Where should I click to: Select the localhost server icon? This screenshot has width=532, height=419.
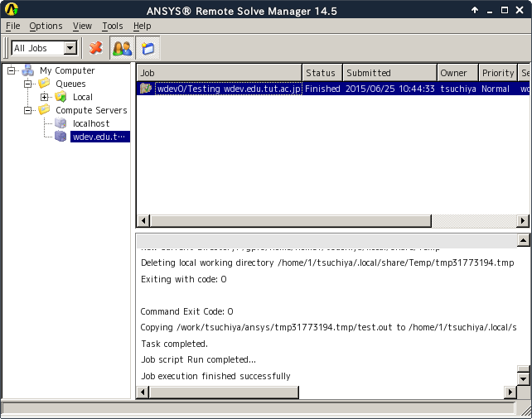(60, 123)
